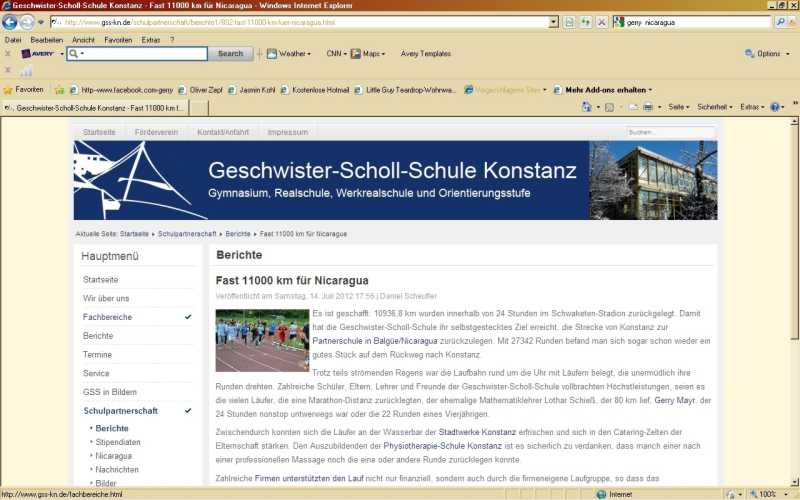Click the Stop loading X icon

602,22
